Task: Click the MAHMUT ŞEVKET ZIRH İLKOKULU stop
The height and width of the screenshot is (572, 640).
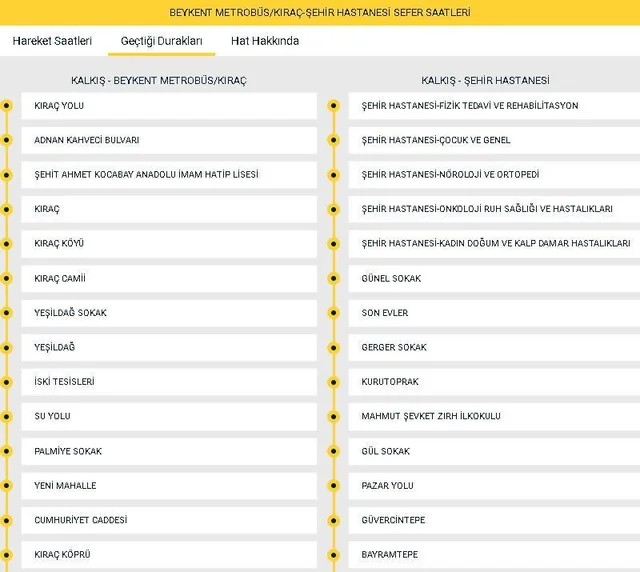Action: tap(494, 416)
